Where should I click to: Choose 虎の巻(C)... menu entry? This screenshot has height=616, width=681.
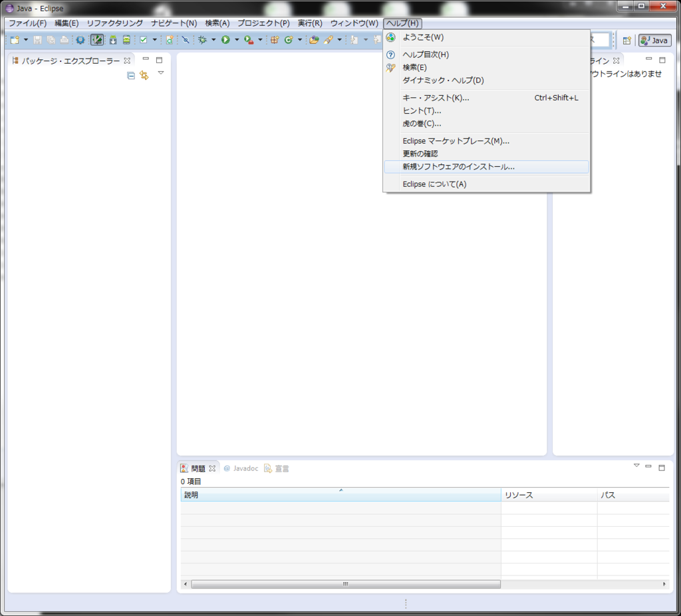coord(486,124)
